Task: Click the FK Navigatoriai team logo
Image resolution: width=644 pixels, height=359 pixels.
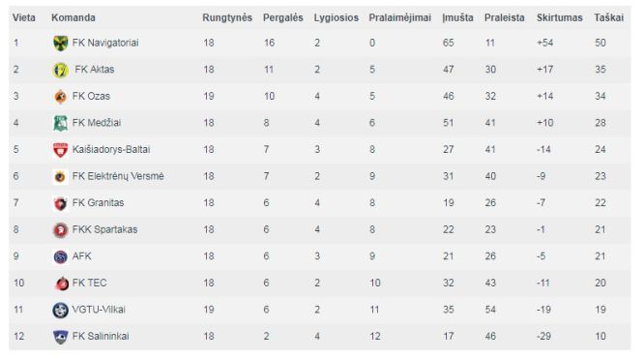Action: click(x=60, y=44)
